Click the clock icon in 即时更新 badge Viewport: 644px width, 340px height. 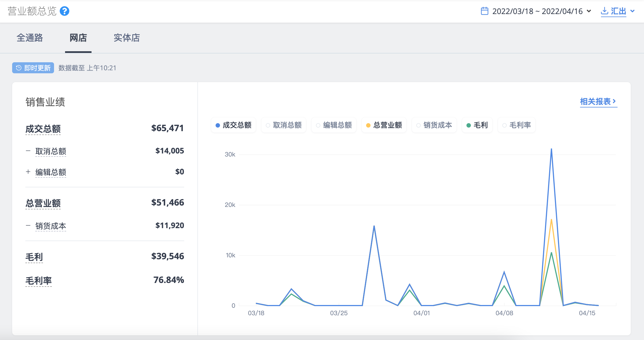coord(18,68)
